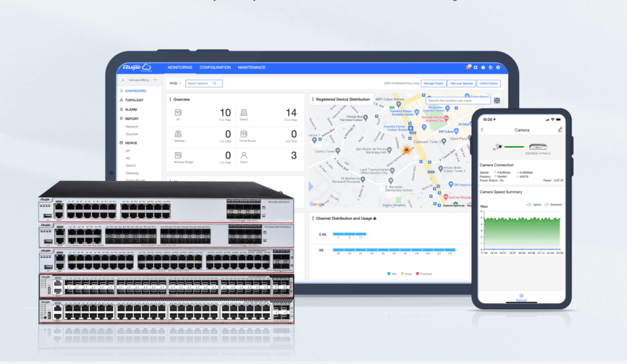Viewport: 627px width, 364px height.
Task: Click the globe language icon
Action: click(491, 67)
